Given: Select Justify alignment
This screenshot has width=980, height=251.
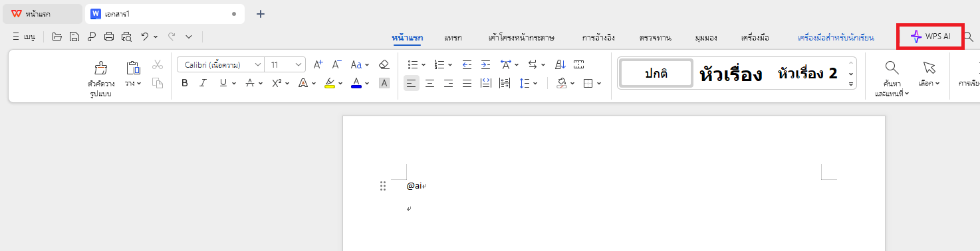Looking at the screenshot, I should (467, 83).
